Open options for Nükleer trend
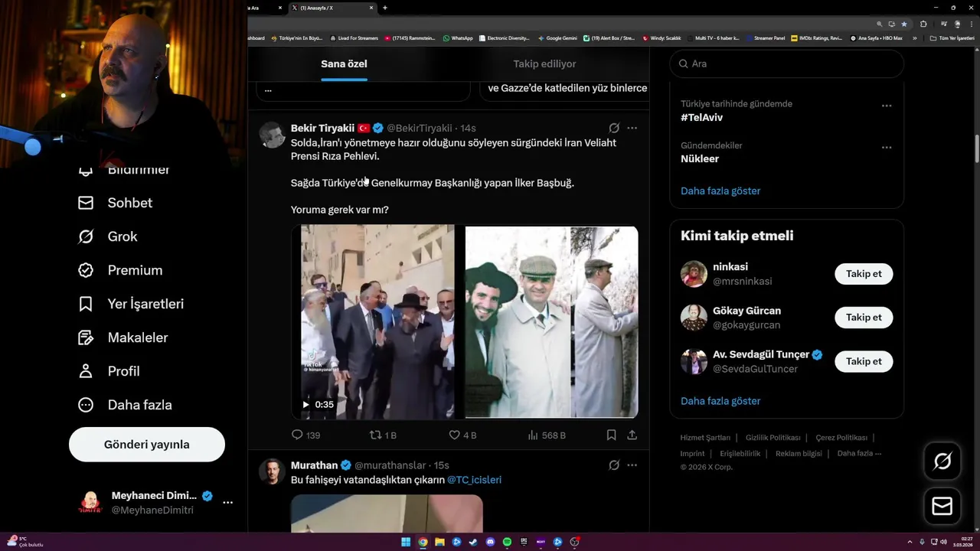Image resolution: width=980 pixels, height=551 pixels. [x=887, y=147]
